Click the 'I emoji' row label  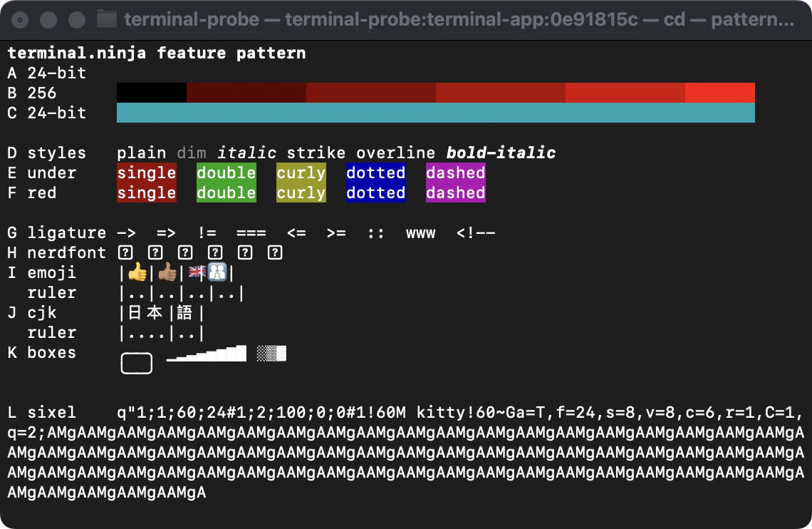pos(41,272)
